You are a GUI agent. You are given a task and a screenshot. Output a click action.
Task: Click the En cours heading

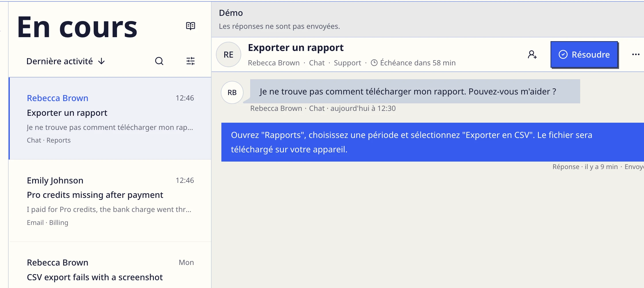tap(77, 27)
